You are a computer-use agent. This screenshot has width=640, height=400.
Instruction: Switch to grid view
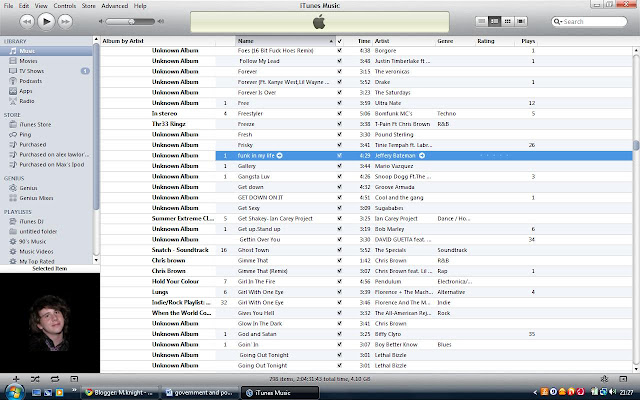[x=508, y=21]
